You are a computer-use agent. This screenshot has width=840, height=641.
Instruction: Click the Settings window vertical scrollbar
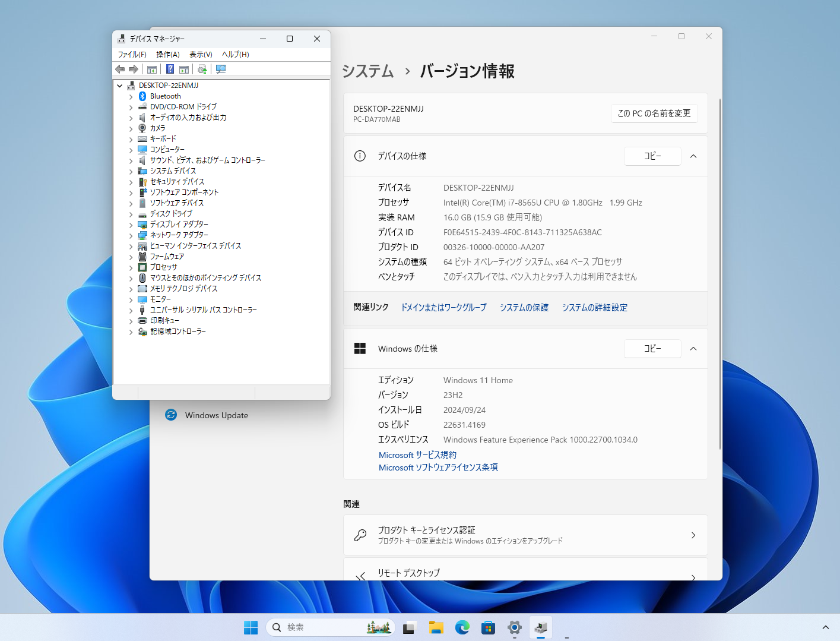click(x=720, y=273)
